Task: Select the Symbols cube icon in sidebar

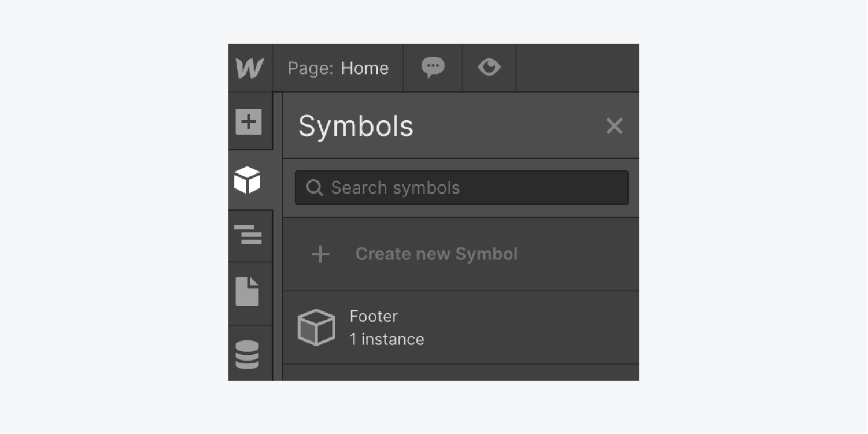Action: click(248, 180)
